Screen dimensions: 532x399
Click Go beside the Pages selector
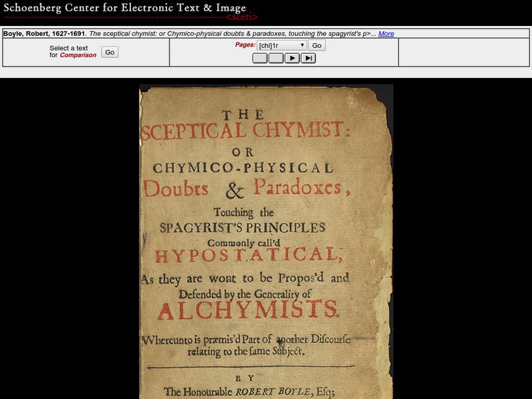(317, 46)
